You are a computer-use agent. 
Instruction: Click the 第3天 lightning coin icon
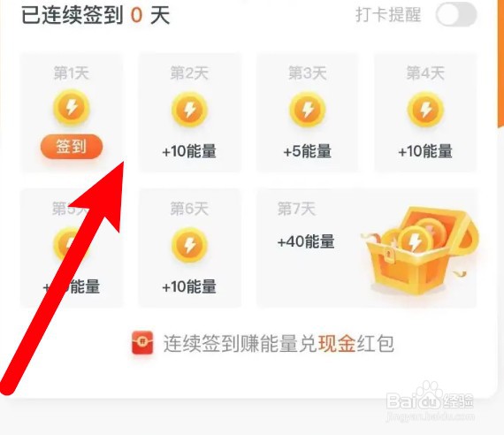(x=308, y=110)
